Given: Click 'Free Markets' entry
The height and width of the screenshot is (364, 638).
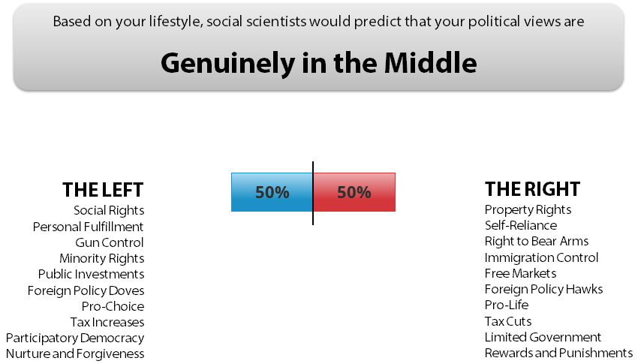Looking at the screenshot, I should [x=520, y=273].
